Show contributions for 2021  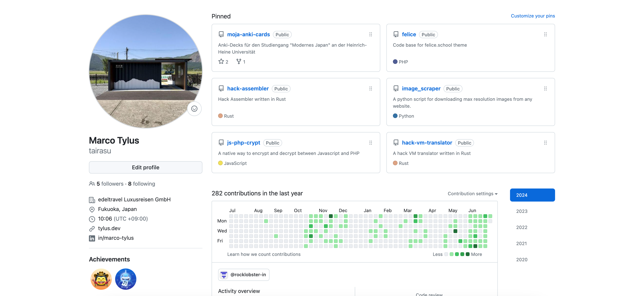point(521,243)
